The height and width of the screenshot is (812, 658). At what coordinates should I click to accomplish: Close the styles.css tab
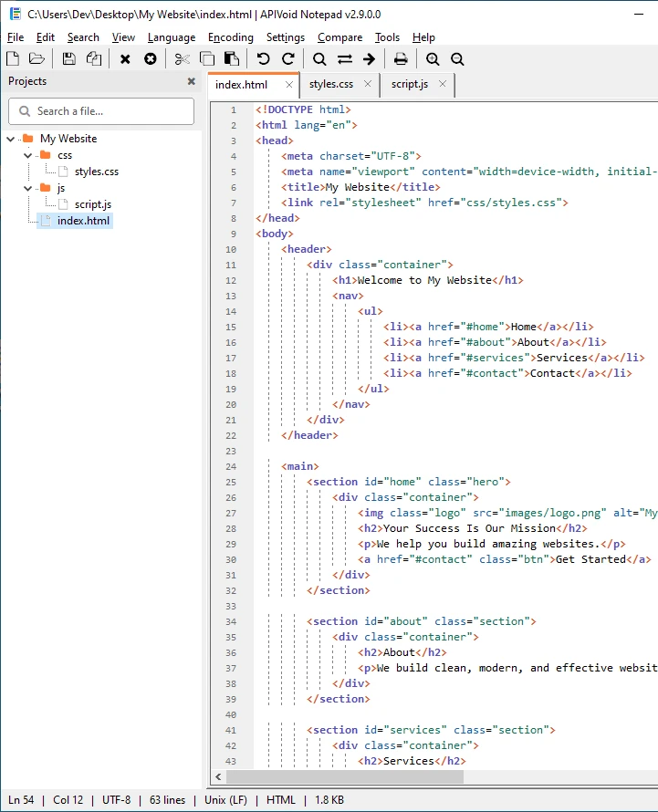point(368,84)
